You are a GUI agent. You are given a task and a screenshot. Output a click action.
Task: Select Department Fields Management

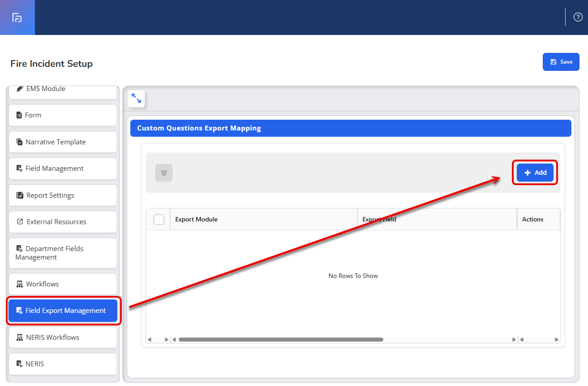coord(63,253)
